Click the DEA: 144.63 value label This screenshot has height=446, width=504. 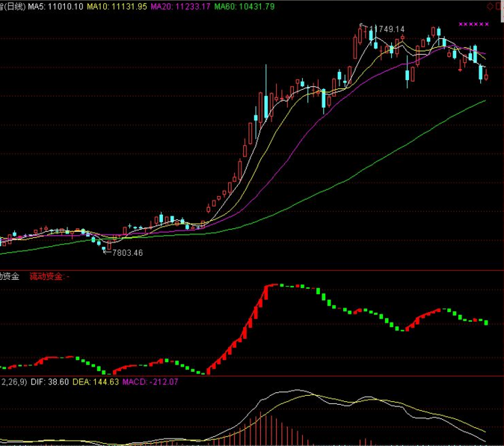(96, 382)
